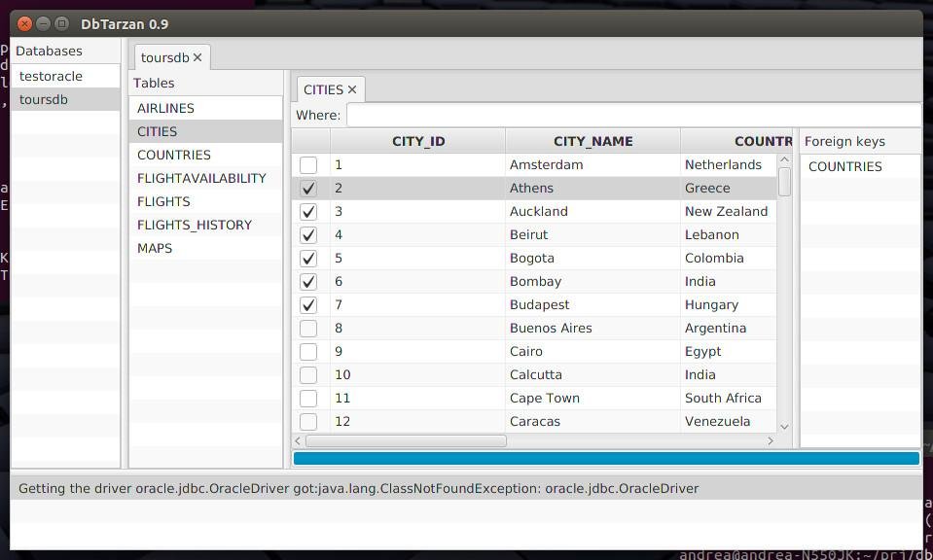Screen dimensions: 933x560
Task: Click in the Where filter field
Action: point(633,115)
